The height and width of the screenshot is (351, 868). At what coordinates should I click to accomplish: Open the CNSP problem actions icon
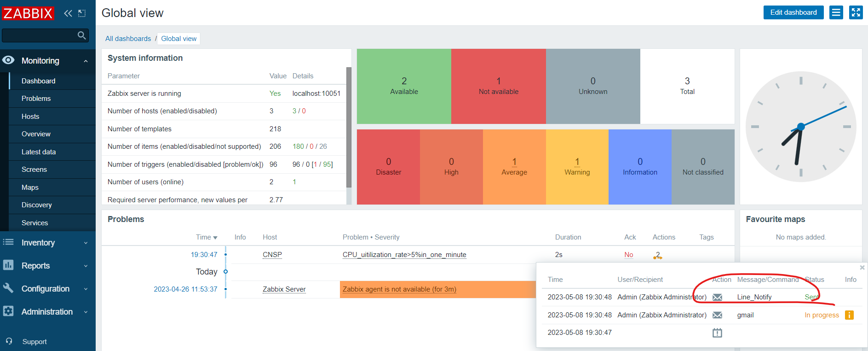click(658, 255)
